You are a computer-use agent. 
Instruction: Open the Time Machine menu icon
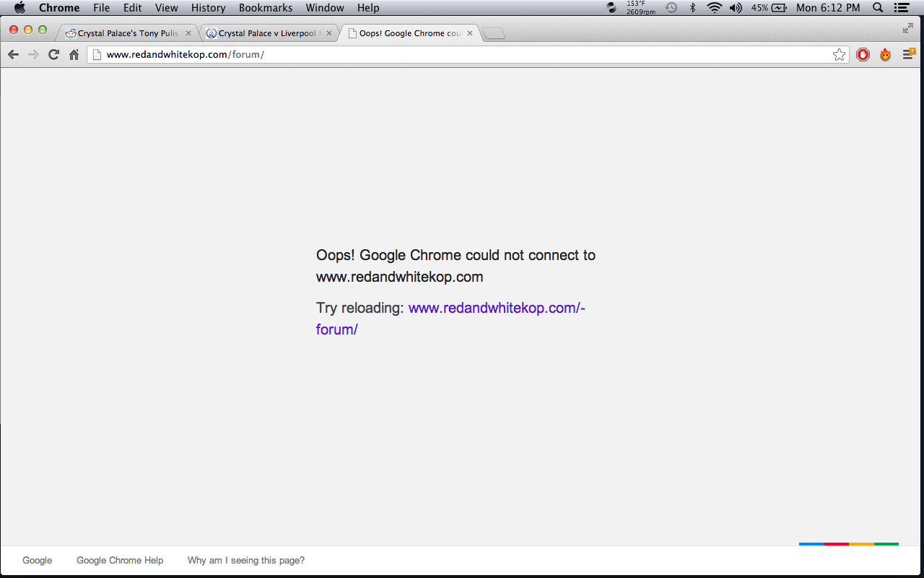(x=671, y=8)
